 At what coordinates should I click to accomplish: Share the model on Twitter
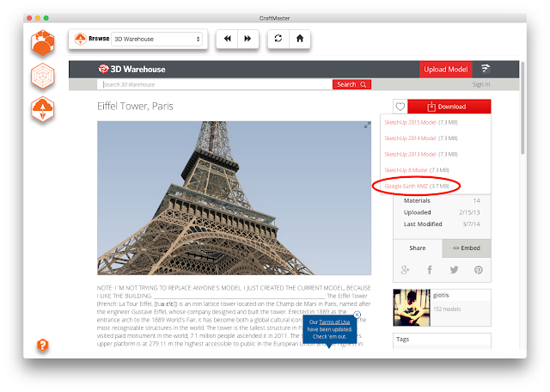(x=454, y=270)
